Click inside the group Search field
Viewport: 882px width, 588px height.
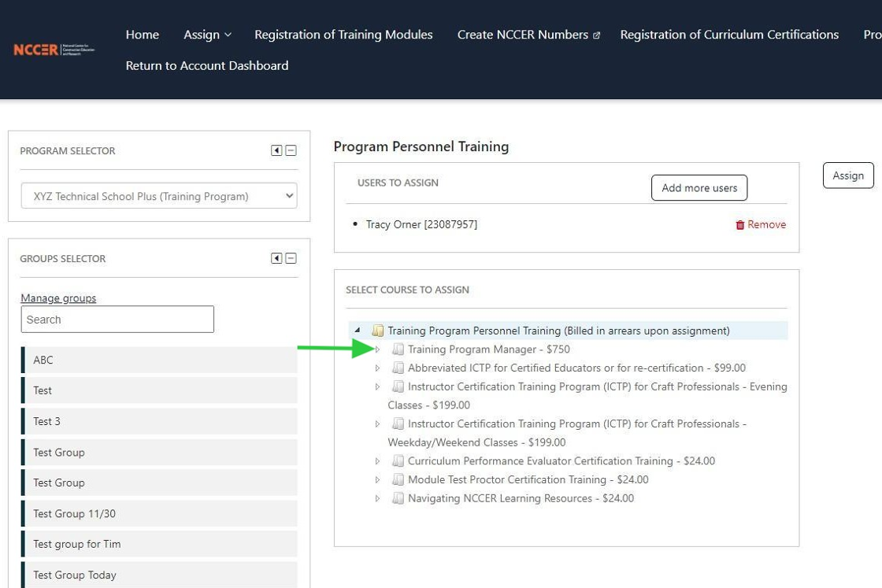[x=117, y=319]
